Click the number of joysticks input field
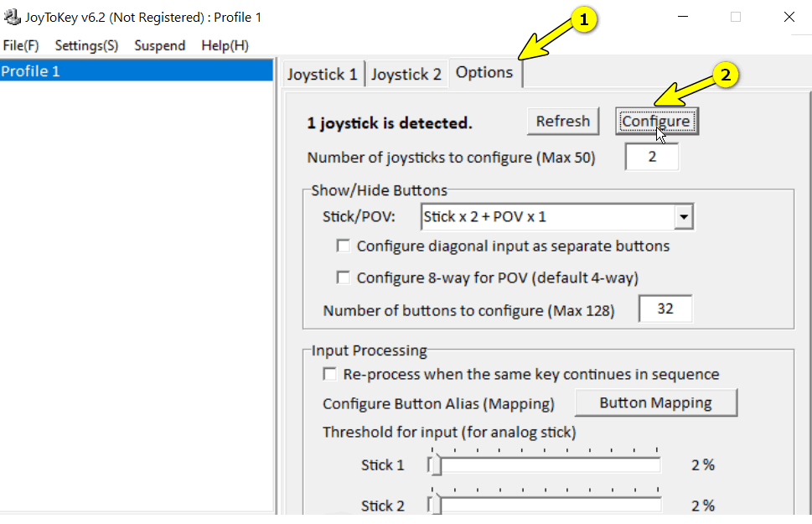Viewport: 812px width, 524px height. point(652,158)
